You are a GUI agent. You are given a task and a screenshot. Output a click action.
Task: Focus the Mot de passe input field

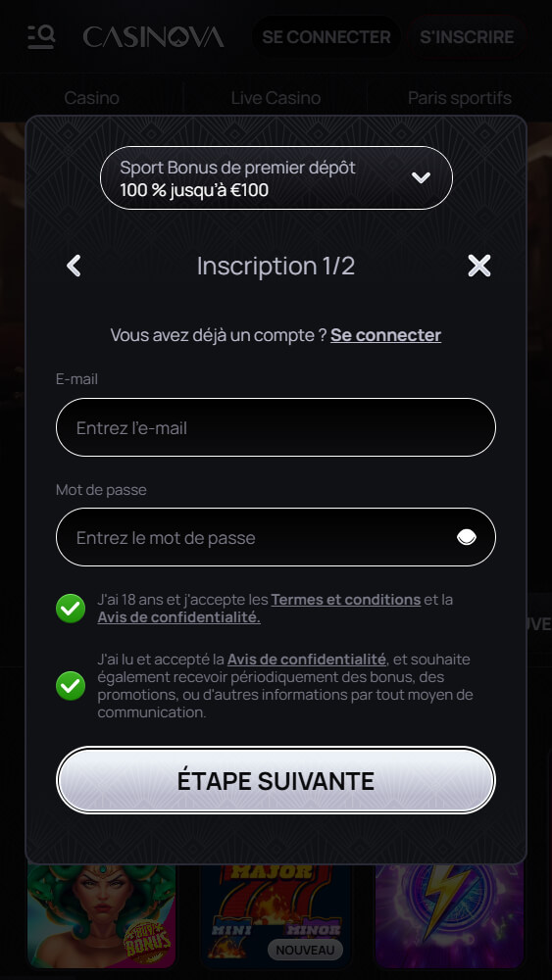[x=276, y=537]
